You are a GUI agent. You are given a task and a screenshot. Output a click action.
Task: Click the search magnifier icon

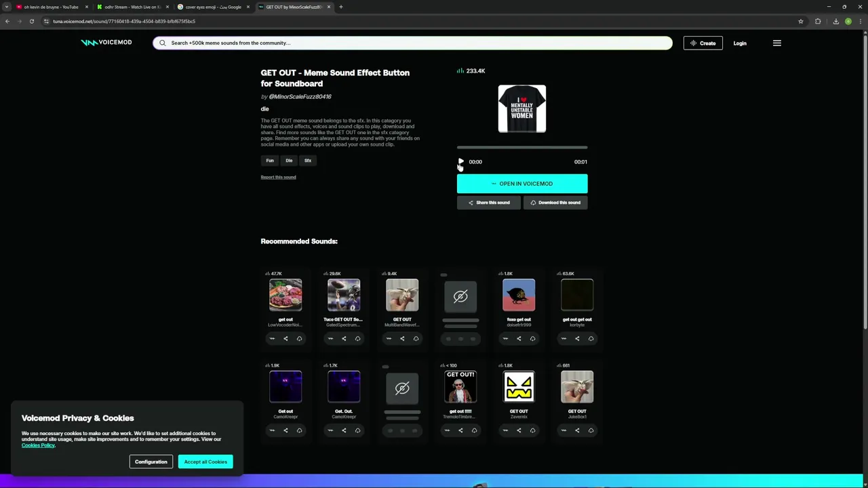[x=163, y=43]
